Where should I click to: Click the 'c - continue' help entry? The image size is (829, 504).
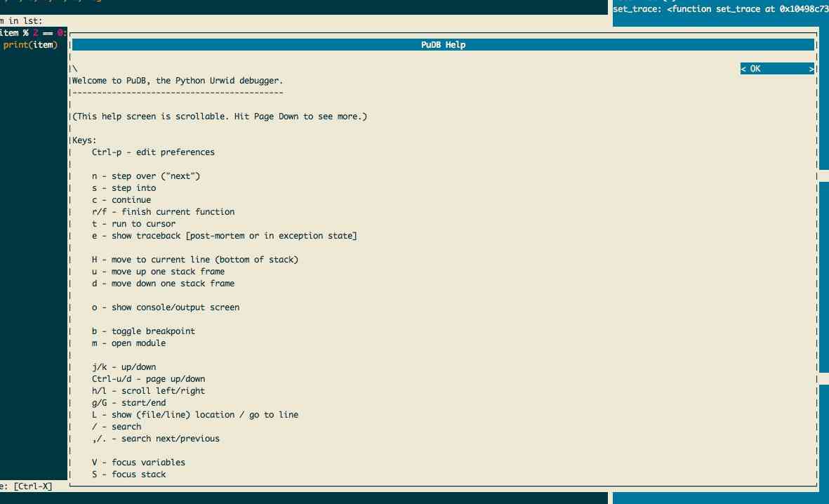click(x=121, y=200)
